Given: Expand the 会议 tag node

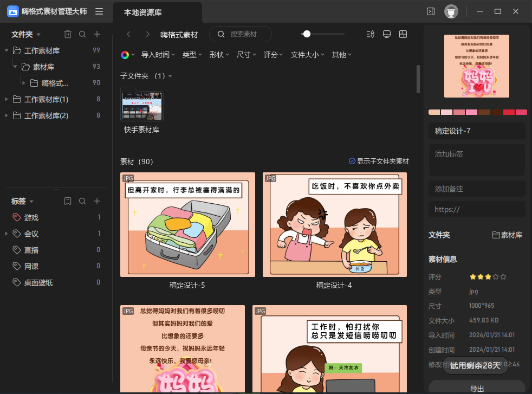Looking at the screenshot, I should pos(7,234).
